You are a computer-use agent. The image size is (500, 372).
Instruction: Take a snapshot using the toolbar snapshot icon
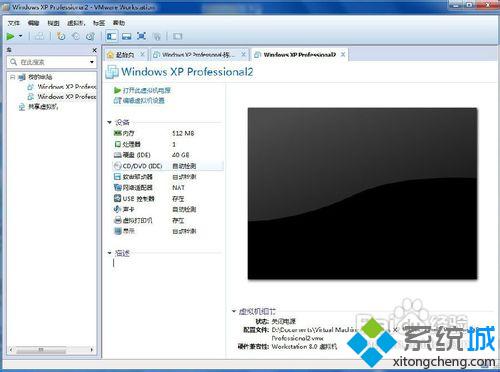(x=61, y=36)
